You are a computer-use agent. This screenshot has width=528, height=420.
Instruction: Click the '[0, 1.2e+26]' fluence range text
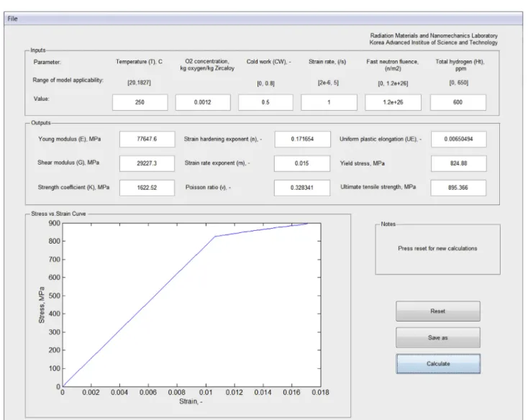pyautogui.click(x=393, y=83)
